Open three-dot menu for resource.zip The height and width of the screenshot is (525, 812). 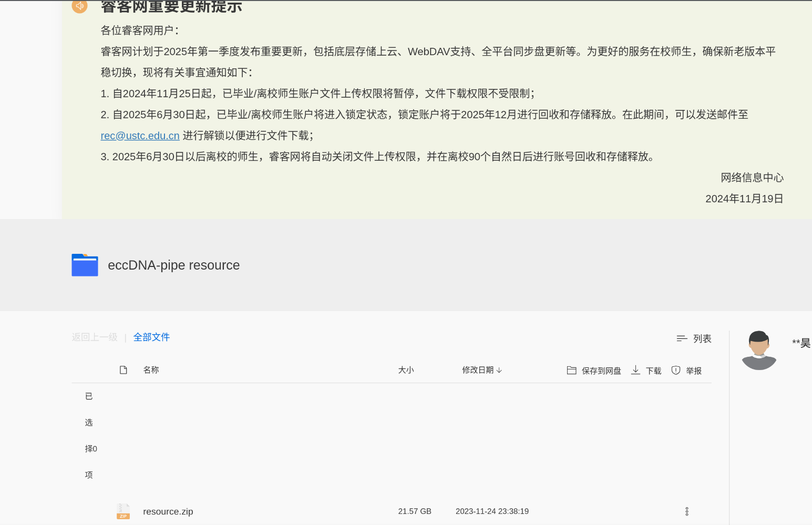(686, 511)
